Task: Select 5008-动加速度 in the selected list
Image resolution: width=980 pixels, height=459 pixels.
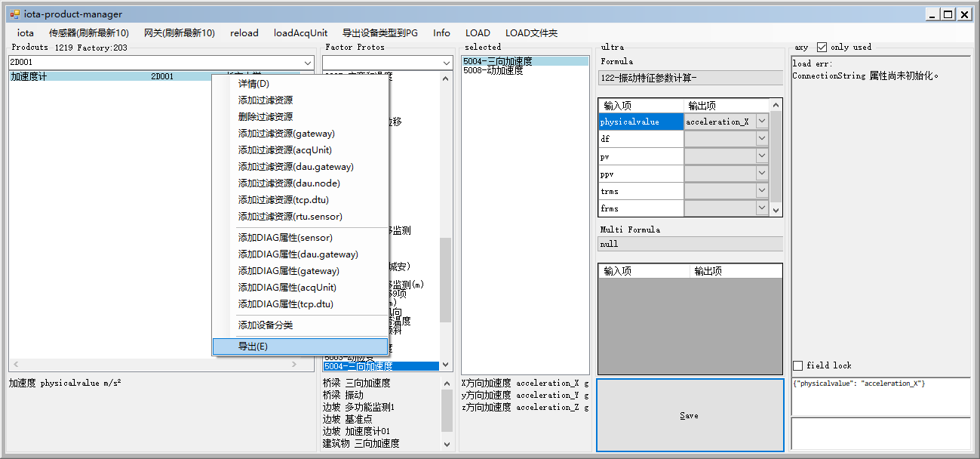Action: (x=493, y=71)
